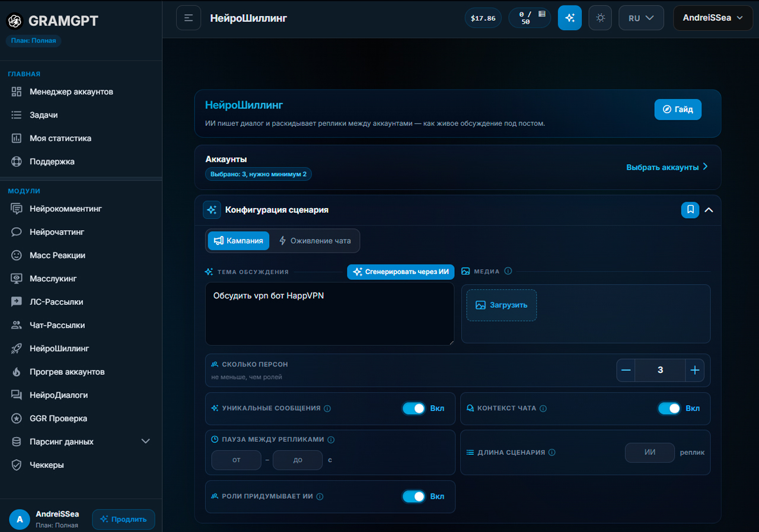
Task: Decrease persons count with minus button
Action: (x=626, y=370)
